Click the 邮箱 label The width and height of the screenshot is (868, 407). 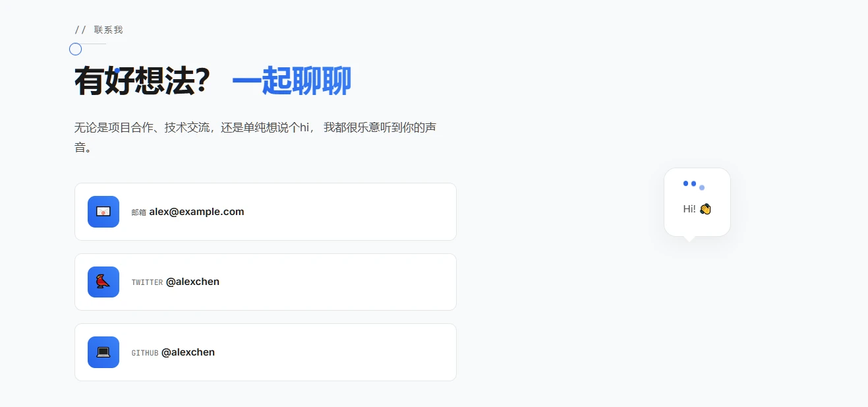[x=138, y=212]
